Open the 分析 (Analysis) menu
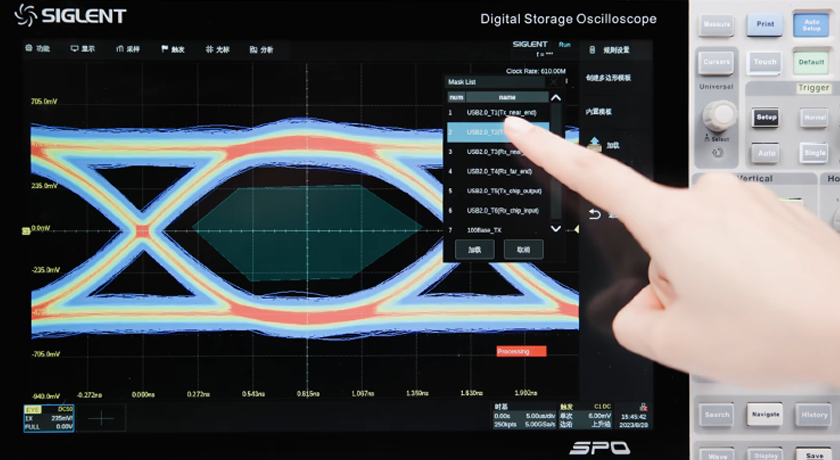Screen dimensions: 840x460 click(x=260, y=48)
